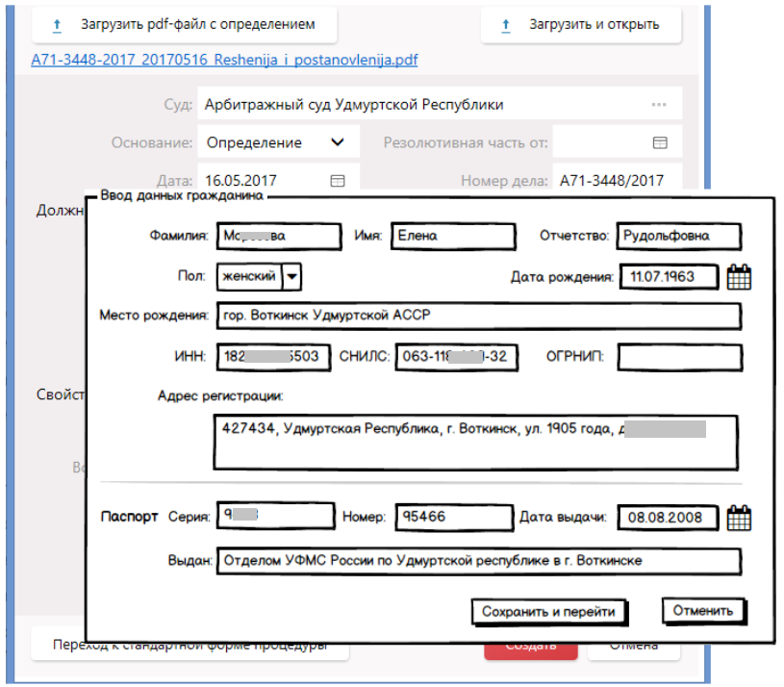Open the A71-3448-2017 PDF file link
Viewport: 784px width, 687px height.
(224, 60)
